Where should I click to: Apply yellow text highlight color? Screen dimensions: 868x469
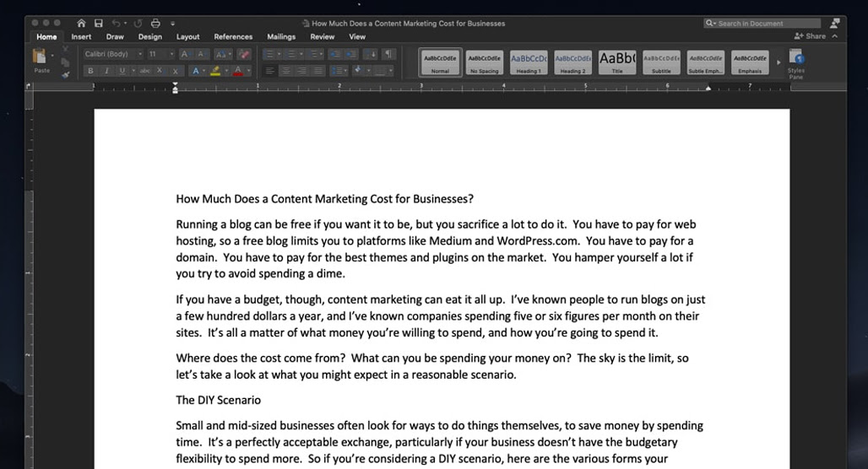[x=215, y=71]
